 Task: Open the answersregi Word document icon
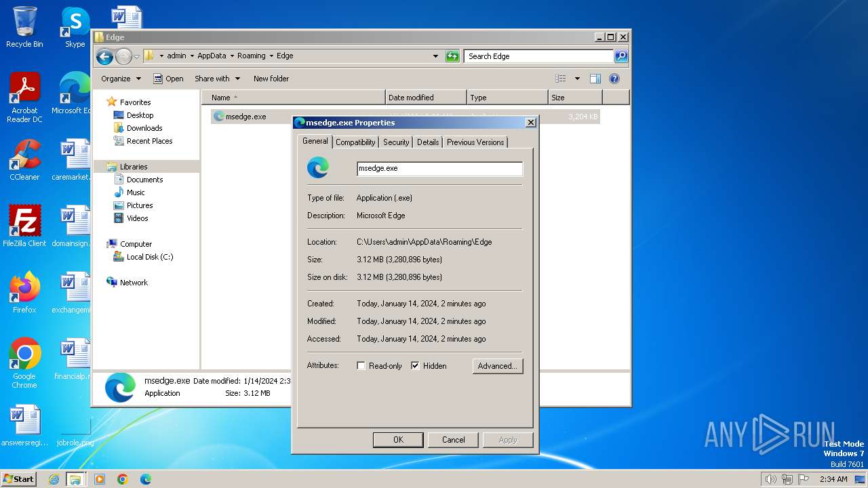click(24, 426)
